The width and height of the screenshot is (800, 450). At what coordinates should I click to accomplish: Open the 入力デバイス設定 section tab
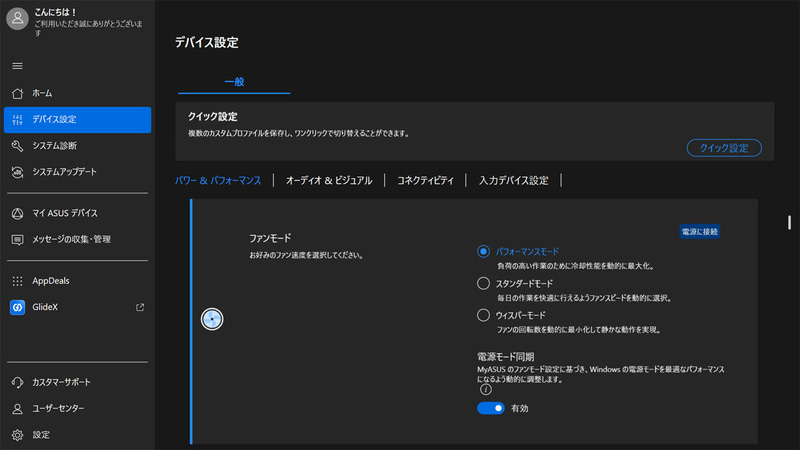pos(514,181)
